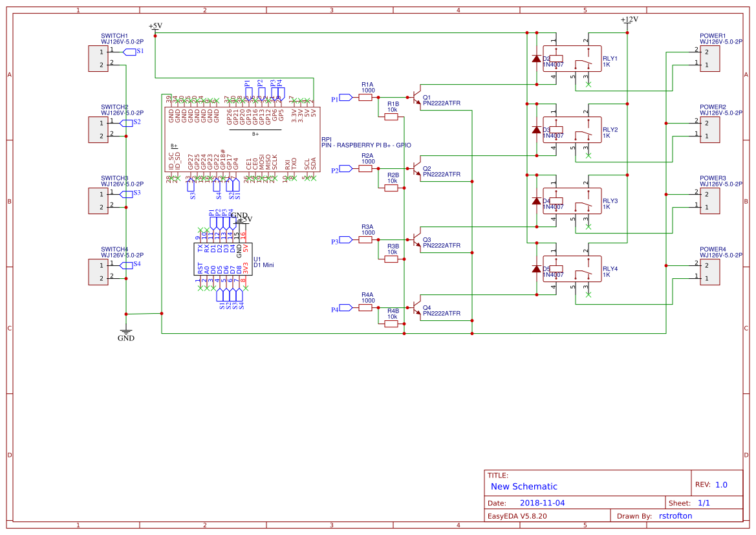The width and height of the screenshot is (756, 535).
Task: Select S2 net flag at SWITCH2 pin 1
Action: pos(127,123)
